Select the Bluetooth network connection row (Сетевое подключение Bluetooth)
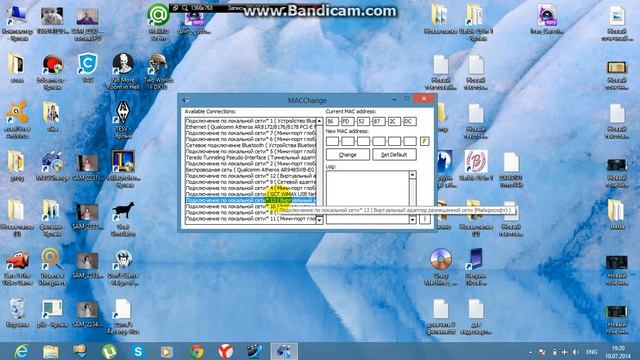 pyautogui.click(x=251, y=145)
